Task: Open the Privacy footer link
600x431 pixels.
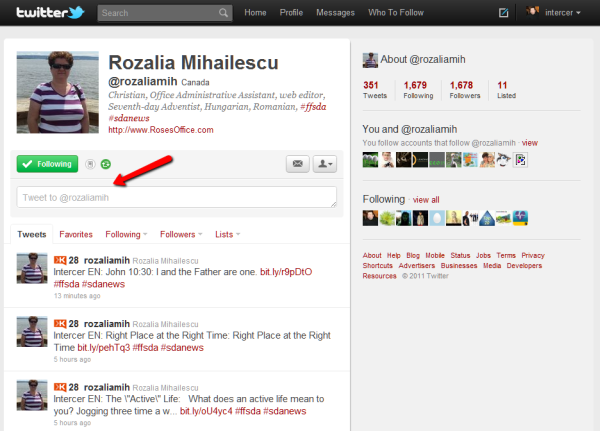Action: click(533, 255)
